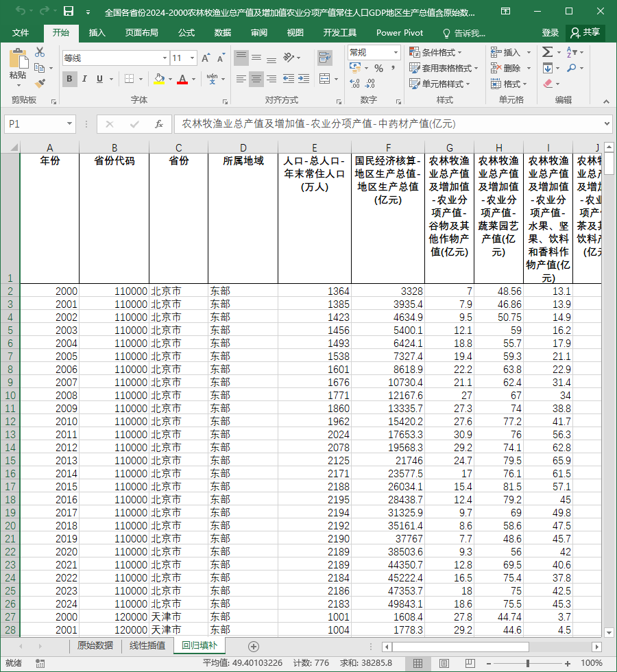The image size is (617, 672).
Task: Click the AutoSum sigma icon
Action: [547, 52]
